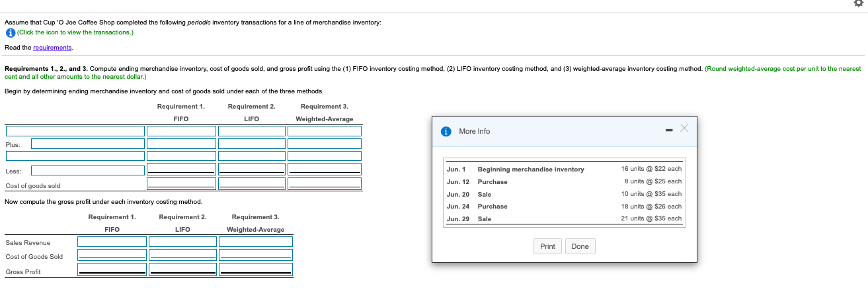Select FIFO field for Cost of goods sold

(181, 183)
